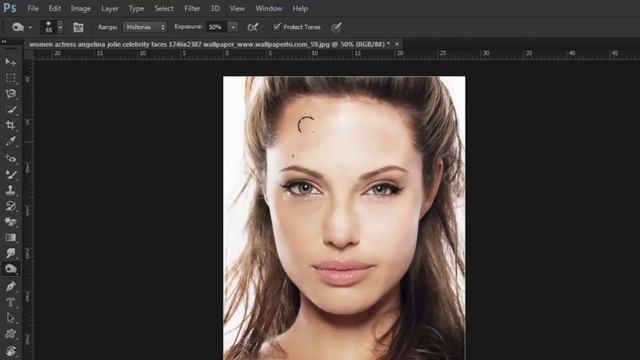Open the Help menu
Viewport: 640px width, 360px height.
pyautogui.click(x=300, y=9)
